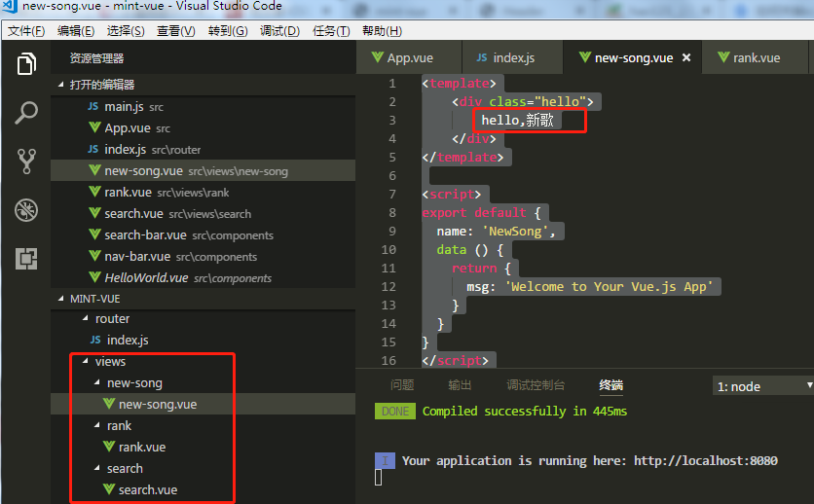Open the Extensions view icon
The width and height of the screenshot is (814, 504).
[26, 258]
